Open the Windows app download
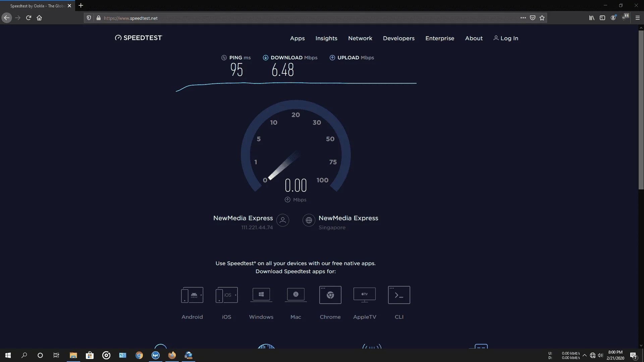644x362 pixels. pyautogui.click(x=261, y=303)
